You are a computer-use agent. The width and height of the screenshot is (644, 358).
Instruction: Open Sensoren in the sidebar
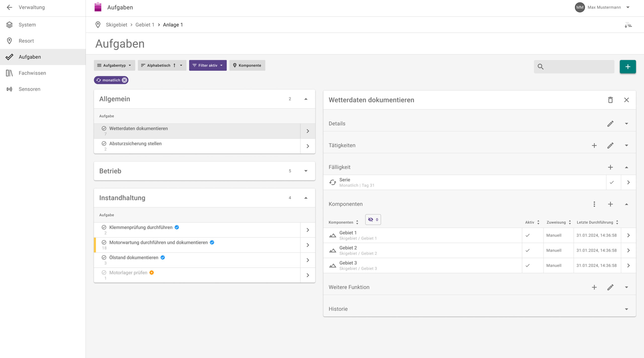29,89
